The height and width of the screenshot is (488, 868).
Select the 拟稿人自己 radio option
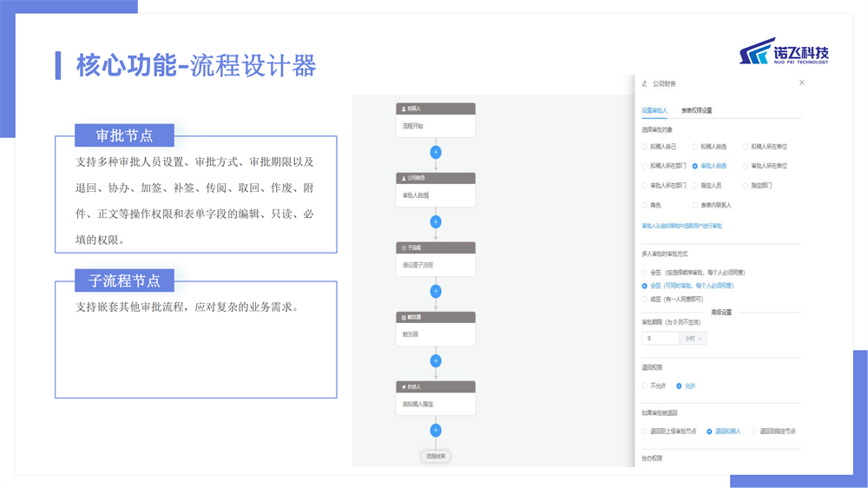[x=644, y=147]
